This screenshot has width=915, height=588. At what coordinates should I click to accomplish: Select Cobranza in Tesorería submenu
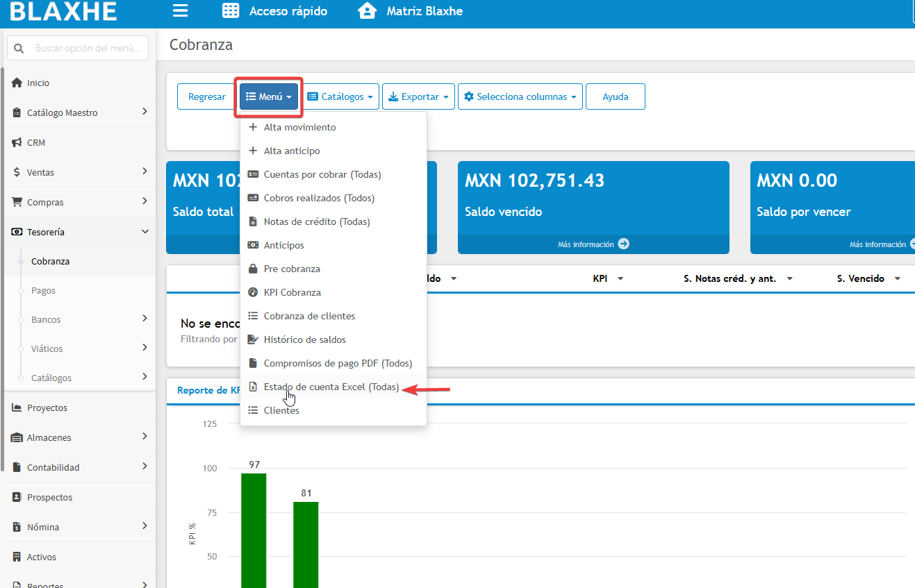(x=50, y=262)
